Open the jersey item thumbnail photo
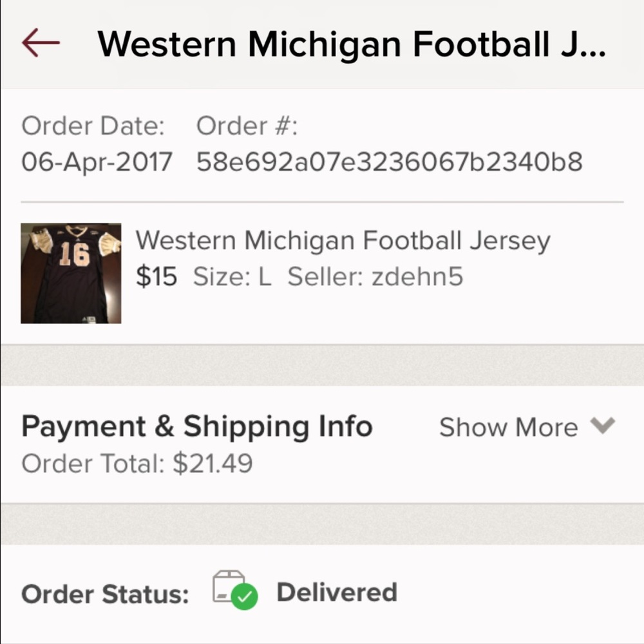The width and height of the screenshot is (644, 644). tap(71, 272)
